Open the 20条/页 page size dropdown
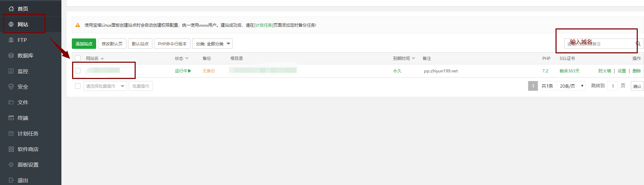This screenshot has height=185, width=644. click(571, 86)
